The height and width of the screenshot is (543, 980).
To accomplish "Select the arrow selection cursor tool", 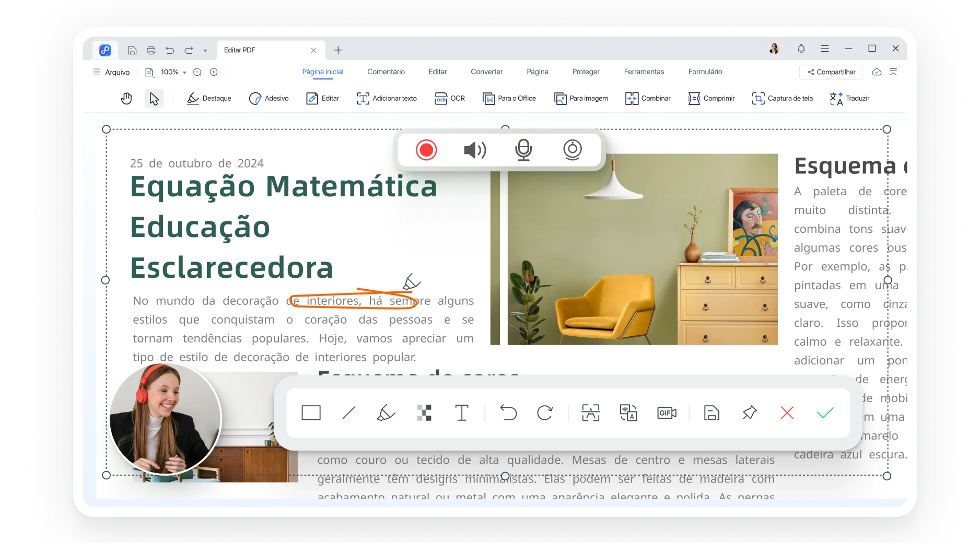I will pyautogui.click(x=154, y=98).
